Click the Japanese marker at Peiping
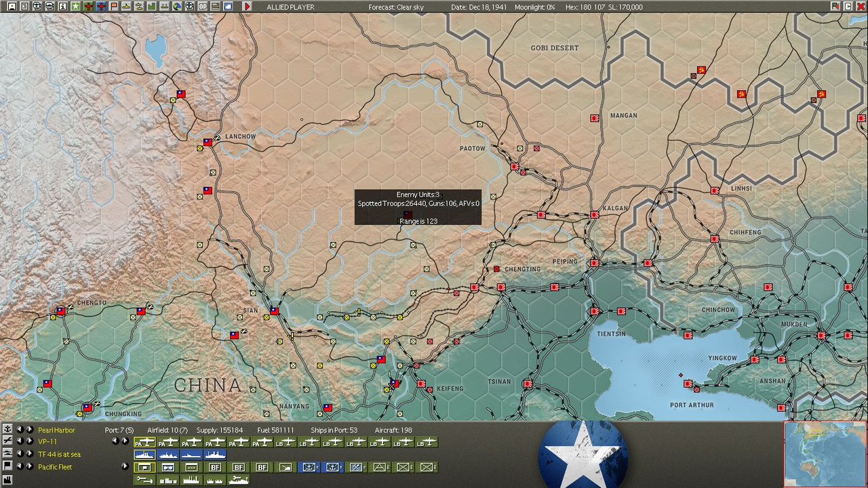 pos(595,263)
